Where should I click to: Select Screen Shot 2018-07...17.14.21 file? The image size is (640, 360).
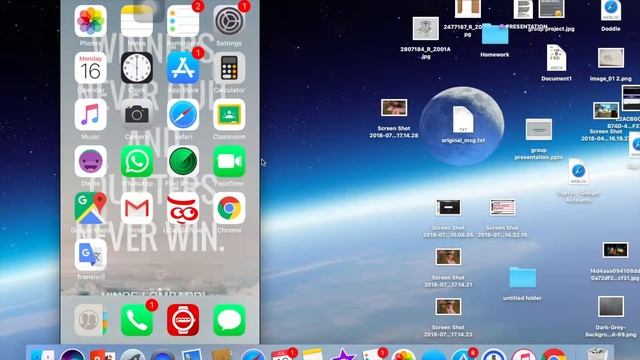point(448,257)
